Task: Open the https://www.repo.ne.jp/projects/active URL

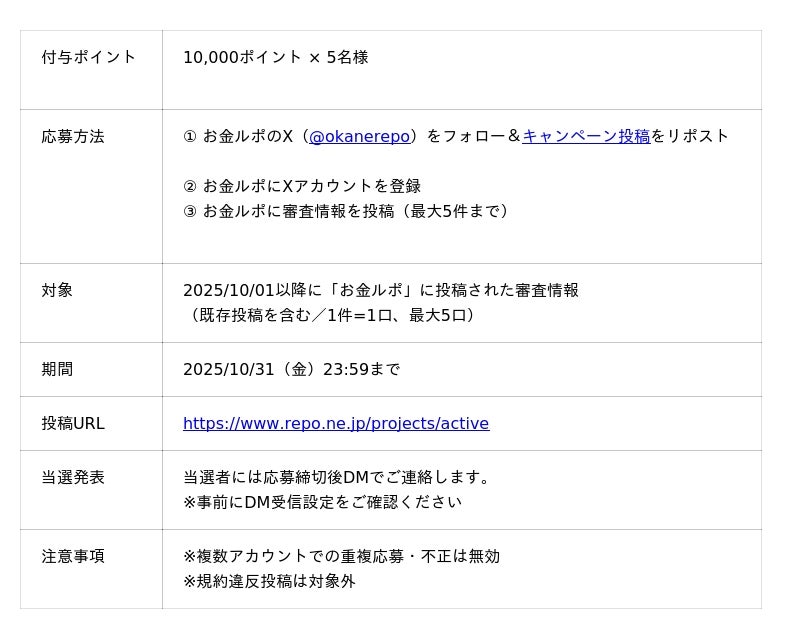Action: [336, 423]
